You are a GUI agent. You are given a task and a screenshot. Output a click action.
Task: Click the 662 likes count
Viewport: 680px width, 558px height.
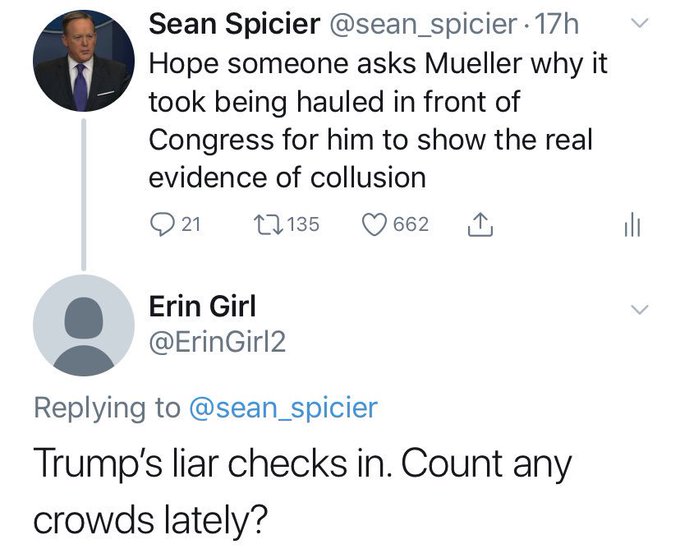411,225
